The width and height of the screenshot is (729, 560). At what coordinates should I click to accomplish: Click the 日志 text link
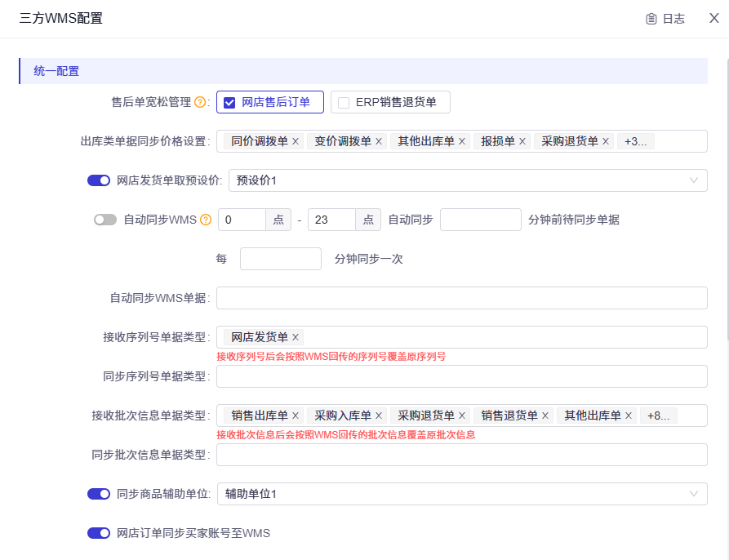[x=673, y=19]
